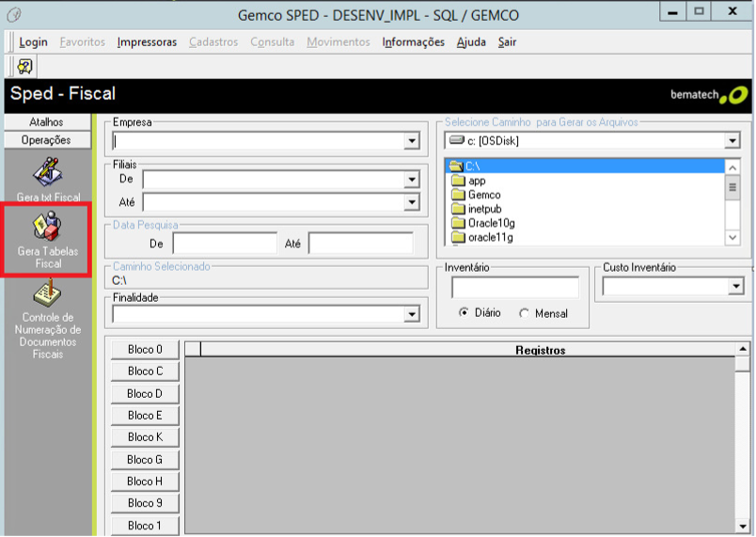This screenshot has width=756, height=537.
Task: Click the Sair menu item
Action: pyautogui.click(x=507, y=42)
